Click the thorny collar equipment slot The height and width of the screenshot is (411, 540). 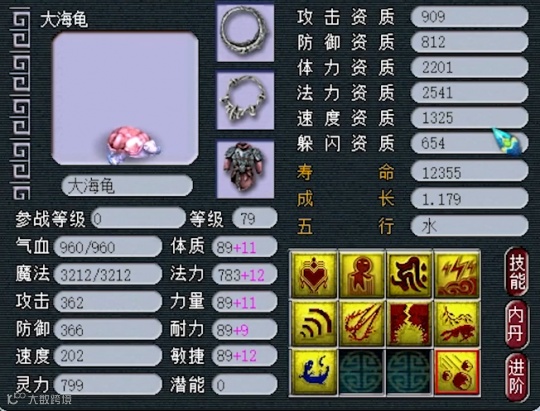pos(245,101)
